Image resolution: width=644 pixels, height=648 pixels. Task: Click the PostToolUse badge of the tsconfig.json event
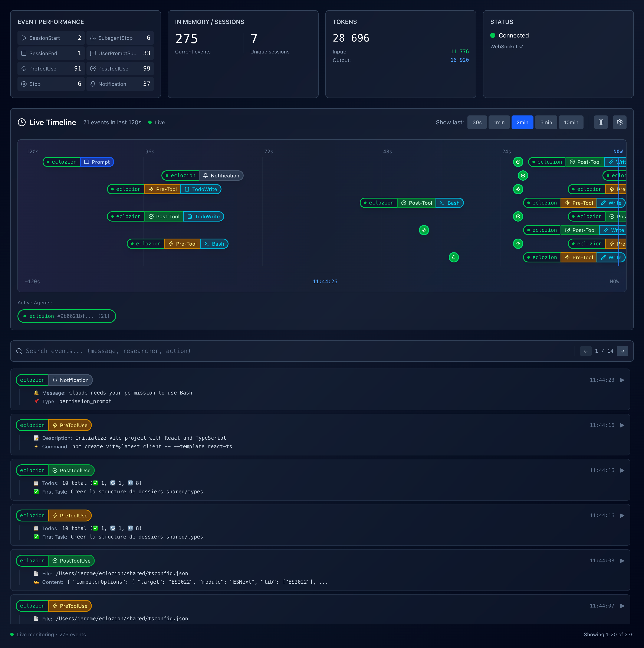pos(71,561)
